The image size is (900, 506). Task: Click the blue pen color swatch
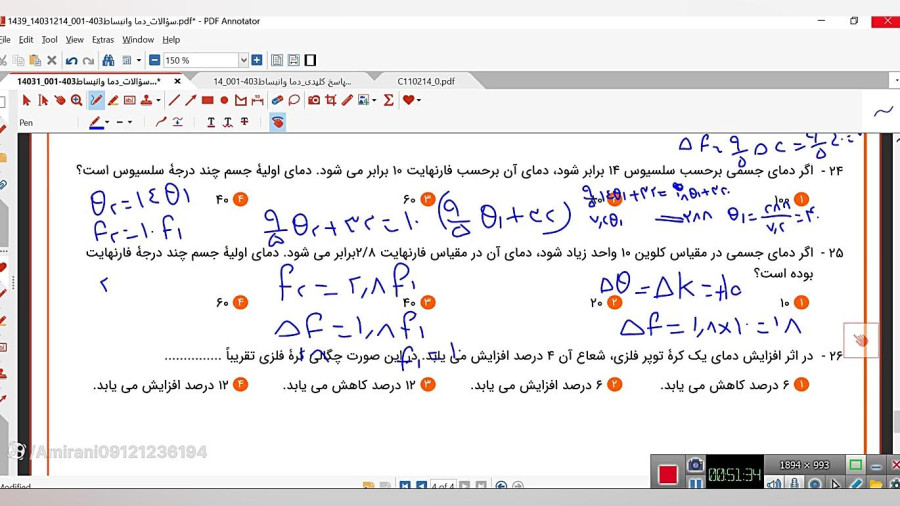point(96,122)
